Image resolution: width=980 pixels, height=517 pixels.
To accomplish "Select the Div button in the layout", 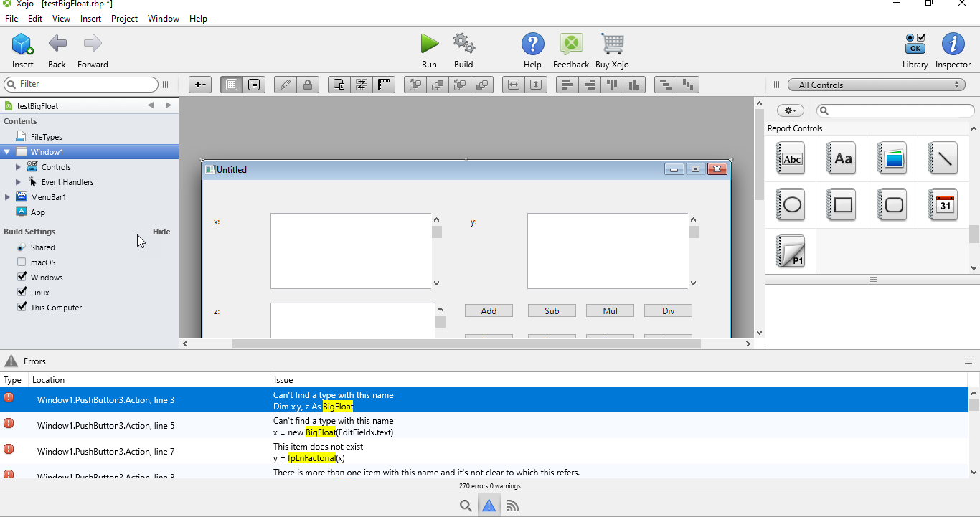I will click(668, 310).
